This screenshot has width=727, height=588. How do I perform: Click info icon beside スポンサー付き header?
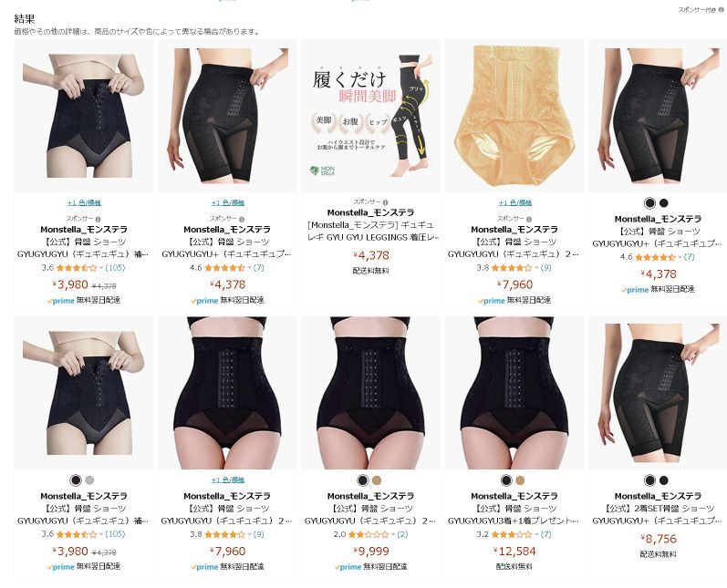coord(721,9)
